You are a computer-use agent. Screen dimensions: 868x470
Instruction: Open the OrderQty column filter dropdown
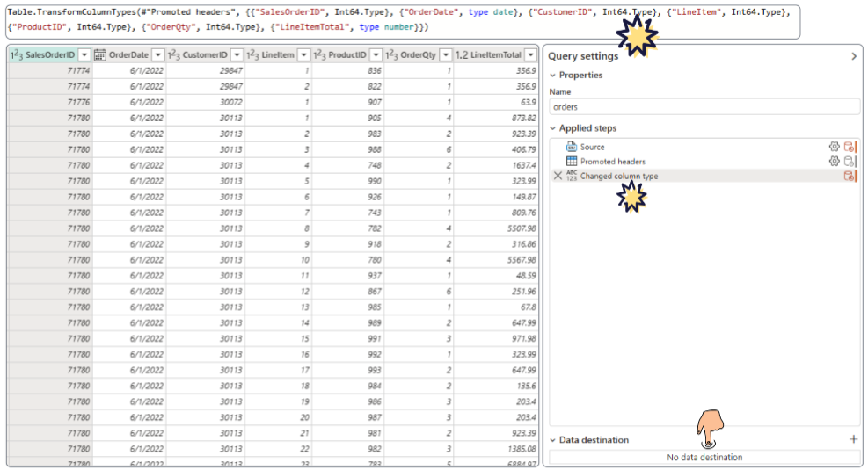click(446, 54)
